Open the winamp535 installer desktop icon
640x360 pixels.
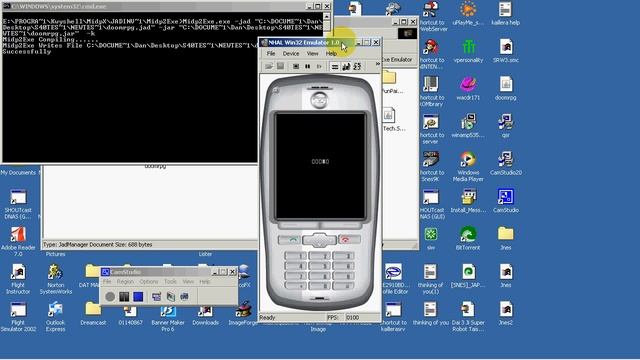click(x=468, y=126)
